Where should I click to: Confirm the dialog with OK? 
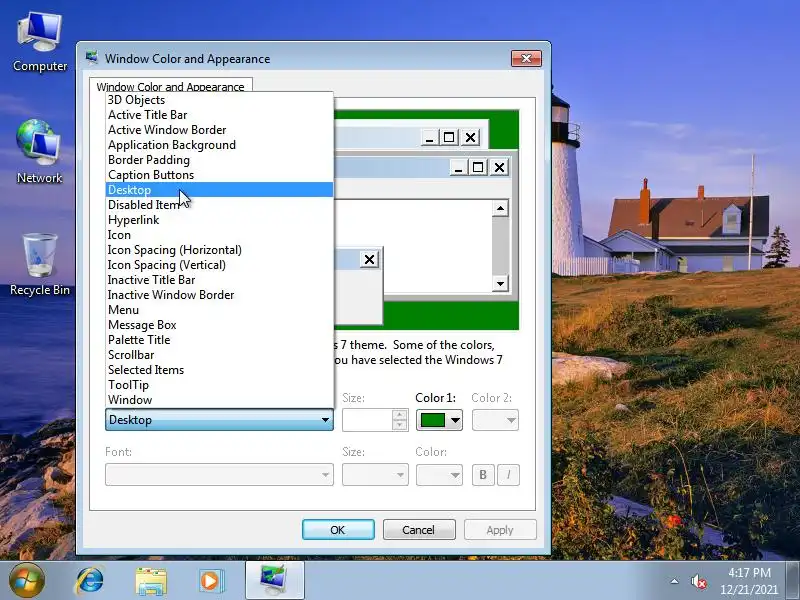coord(338,530)
